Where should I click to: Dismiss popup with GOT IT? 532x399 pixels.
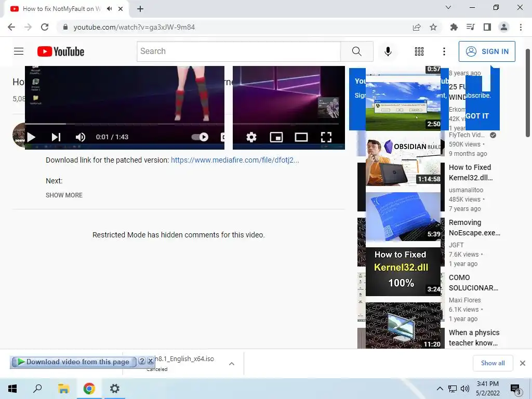pyautogui.click(x=477, y=116)
